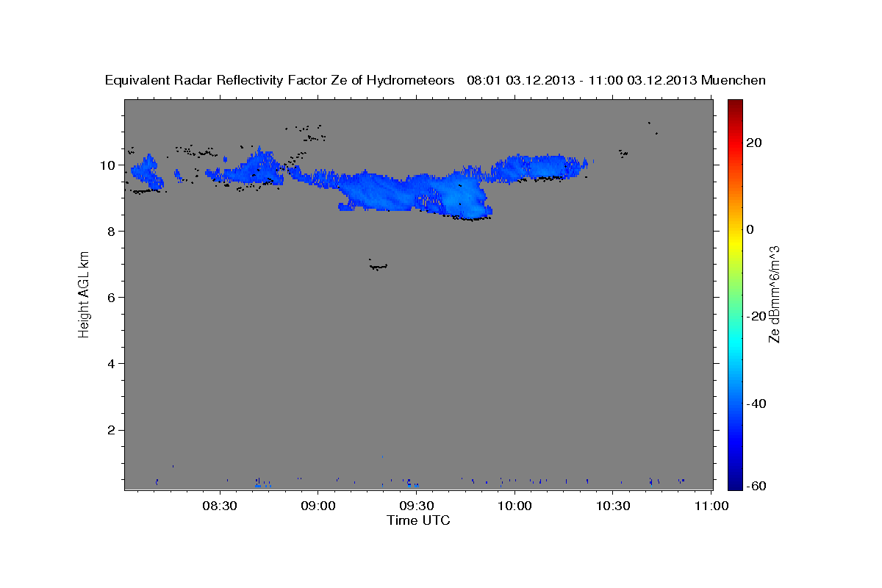
Task: Click the height tick label 8
Action: tap(112, 232)
